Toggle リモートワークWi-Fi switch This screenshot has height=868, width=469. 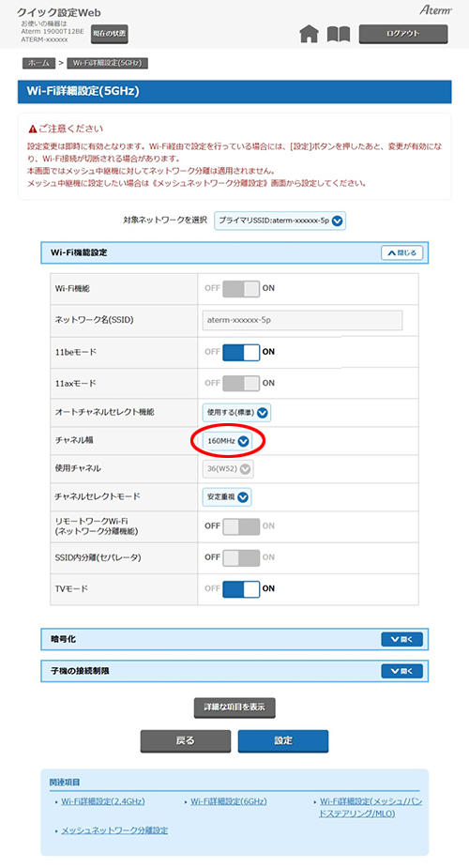(241, 525)
